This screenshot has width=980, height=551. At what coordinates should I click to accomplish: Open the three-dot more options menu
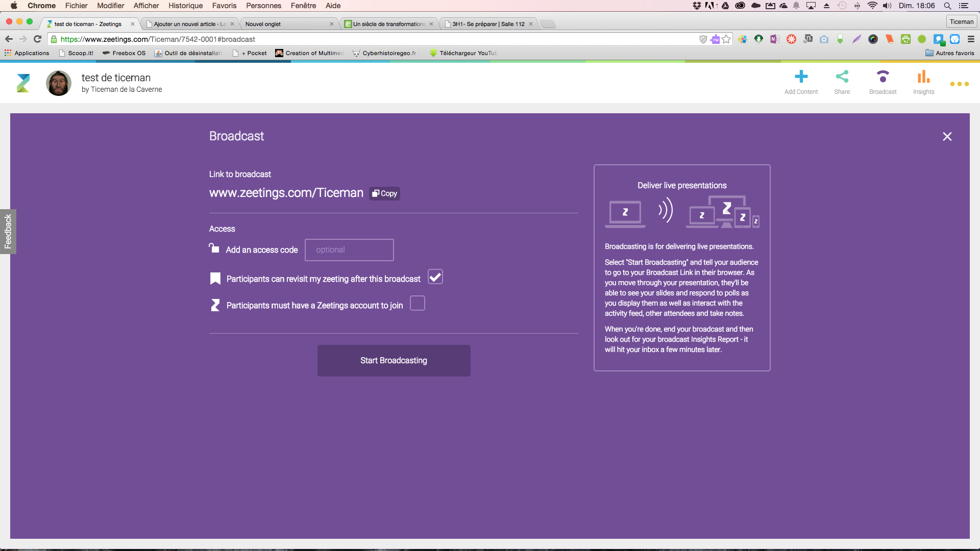960,84
